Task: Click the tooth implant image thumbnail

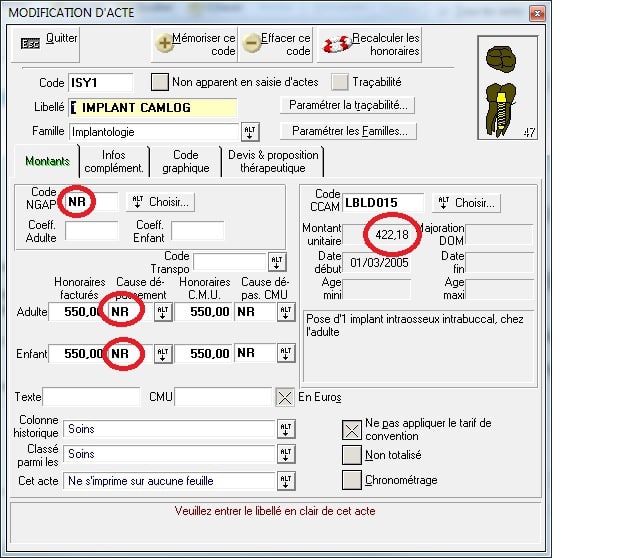Action: pos(510,90)
